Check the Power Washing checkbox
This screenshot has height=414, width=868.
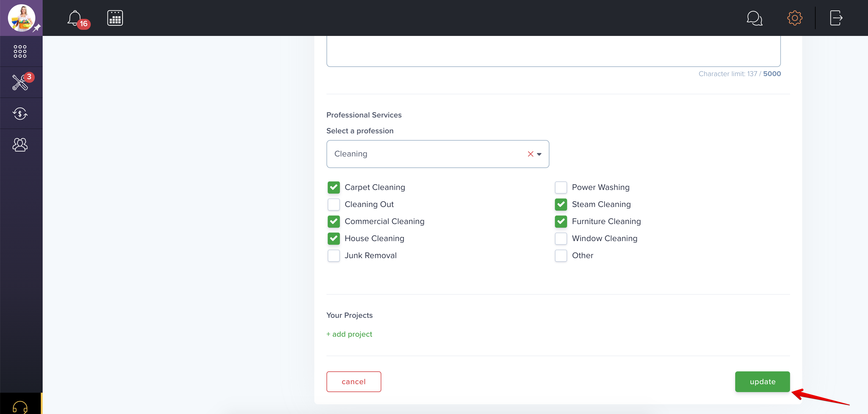(x=561, y=187)
